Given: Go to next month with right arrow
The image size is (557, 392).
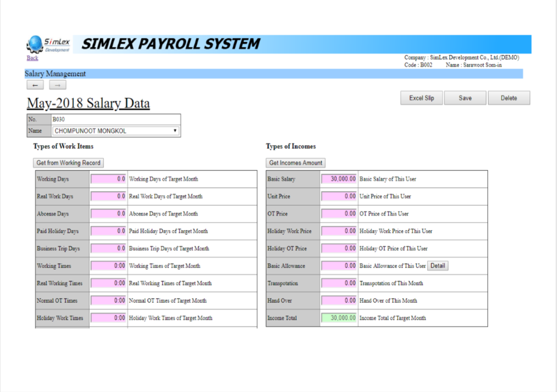Looking at the screenshot, I should (x=57, y=85).
